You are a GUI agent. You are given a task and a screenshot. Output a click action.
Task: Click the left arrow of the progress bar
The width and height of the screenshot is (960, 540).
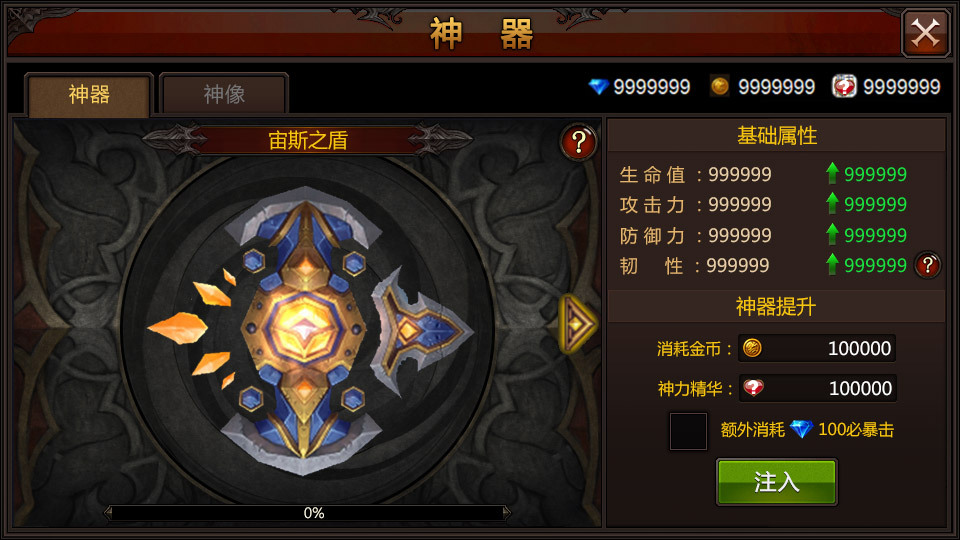(108, 512)
